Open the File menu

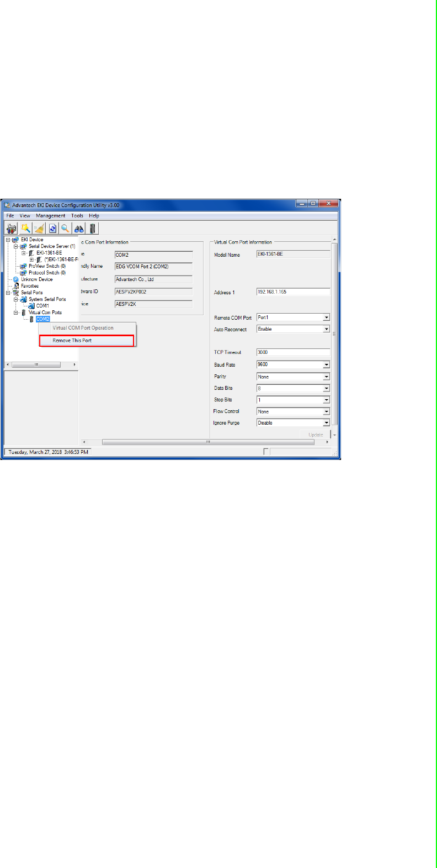pyautogui.click(x=10, y=216)
